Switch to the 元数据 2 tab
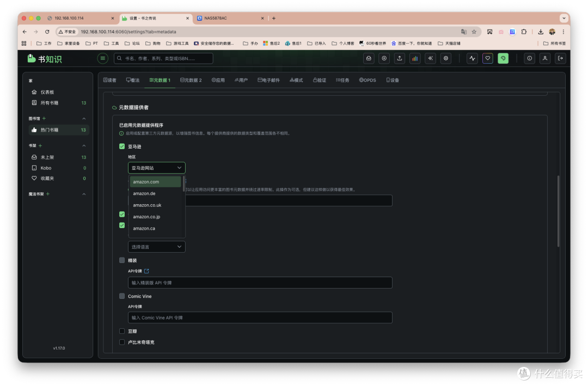Viewport: 588px width, 386px height. [x=191, y=80]
